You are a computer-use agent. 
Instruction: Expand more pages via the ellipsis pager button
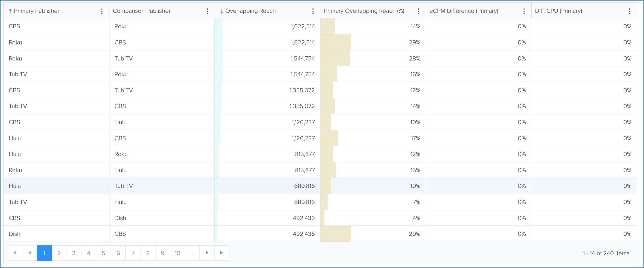pos(192,253)
